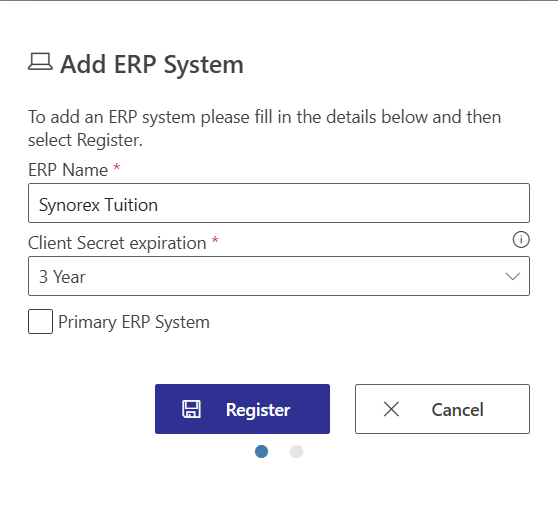Select the first blue step indicator dot

pyautogui.click(x=262, y=451)
